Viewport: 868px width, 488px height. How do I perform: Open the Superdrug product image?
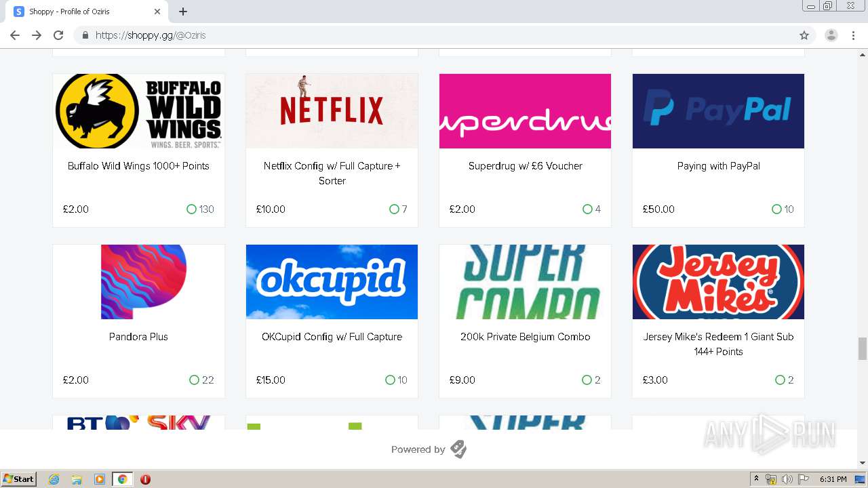(525, 111)
